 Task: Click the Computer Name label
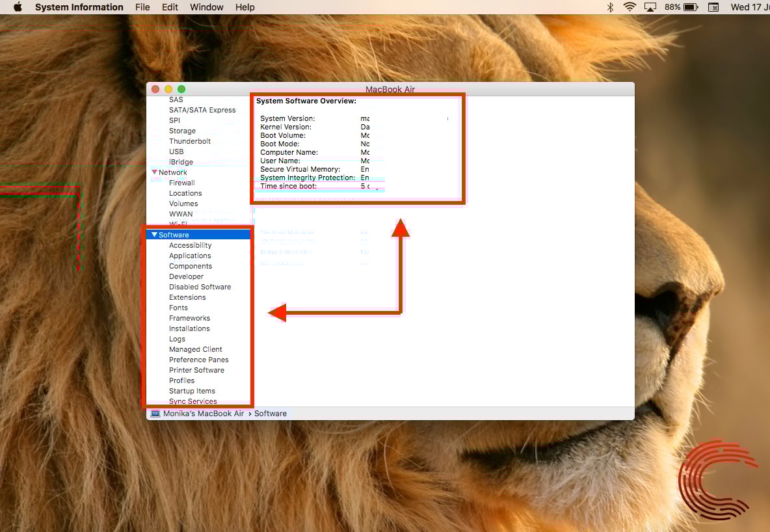tap(289, 152)
